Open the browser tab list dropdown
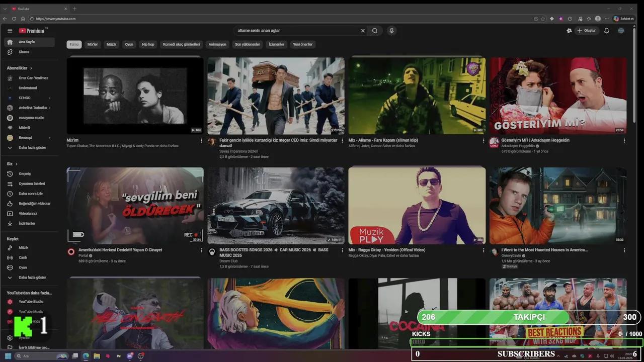 click(5, 9)
